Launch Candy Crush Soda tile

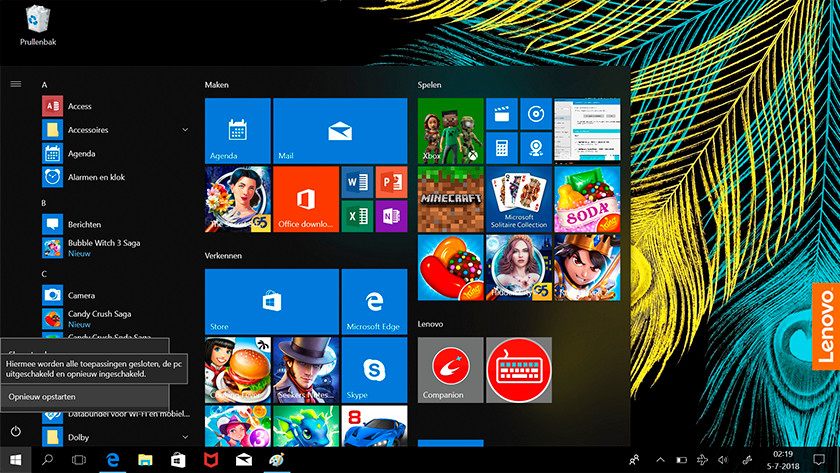point(587,199)
